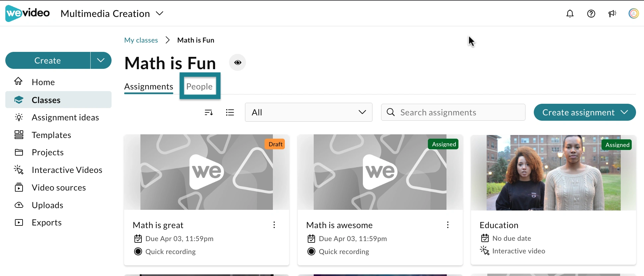The width and height of the screenshot is (644, 276).
Task: Click the Math is awesome title
Action: point(339,225)
